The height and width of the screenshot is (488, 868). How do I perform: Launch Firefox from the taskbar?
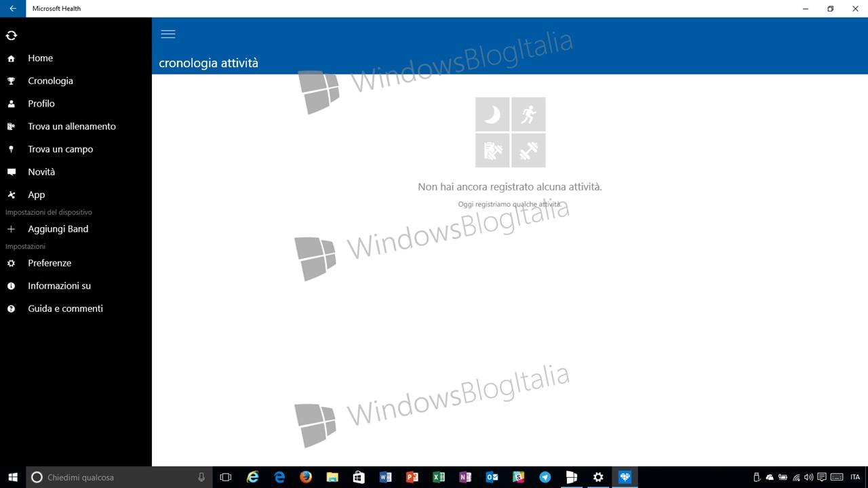[306, 477]
